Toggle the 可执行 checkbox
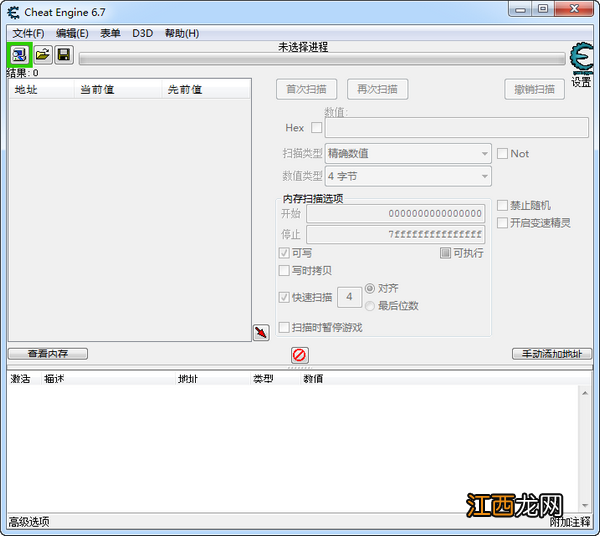This screenshot has width=600, height=536. pos(445,253)
